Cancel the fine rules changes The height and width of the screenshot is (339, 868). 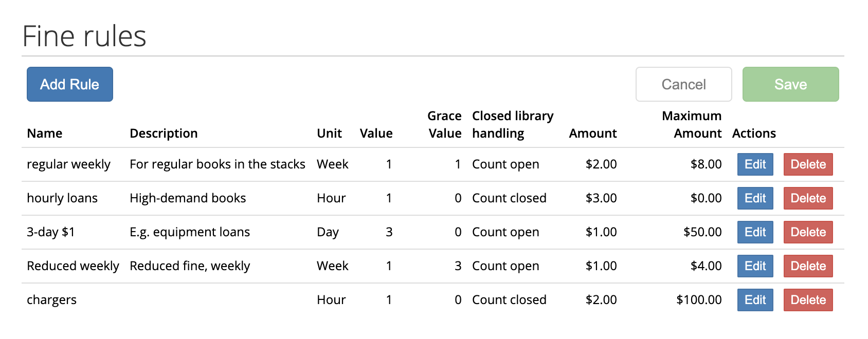[x=683, y=84]
